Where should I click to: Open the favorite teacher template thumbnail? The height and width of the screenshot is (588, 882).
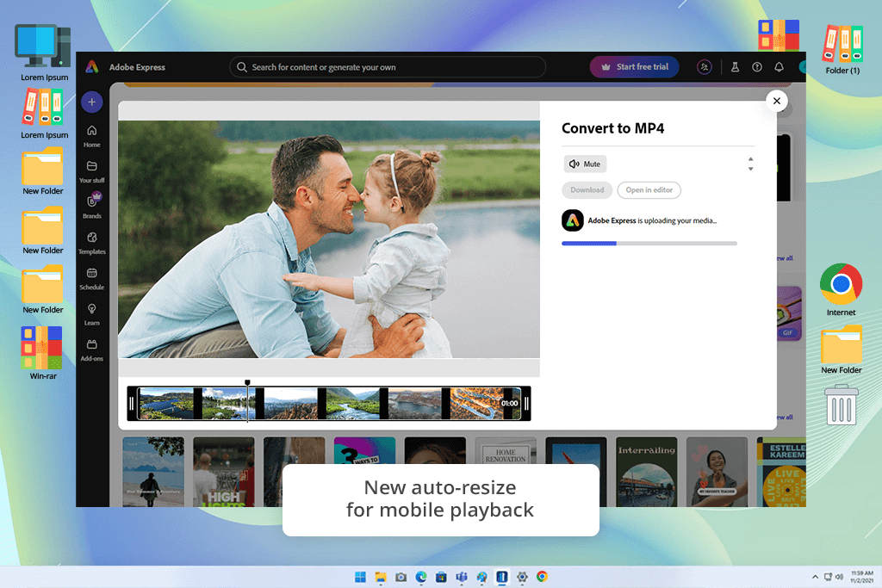click(x=717, y=472)
